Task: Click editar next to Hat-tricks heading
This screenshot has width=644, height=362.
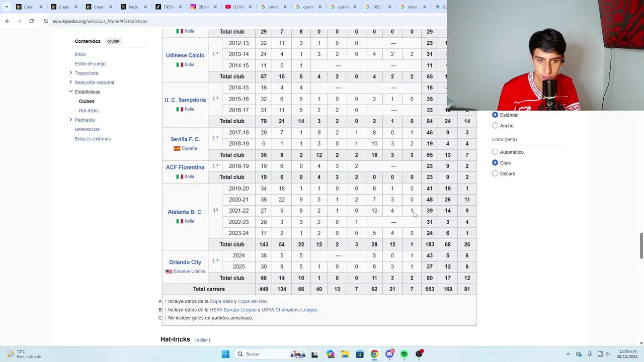Action: 202,340
